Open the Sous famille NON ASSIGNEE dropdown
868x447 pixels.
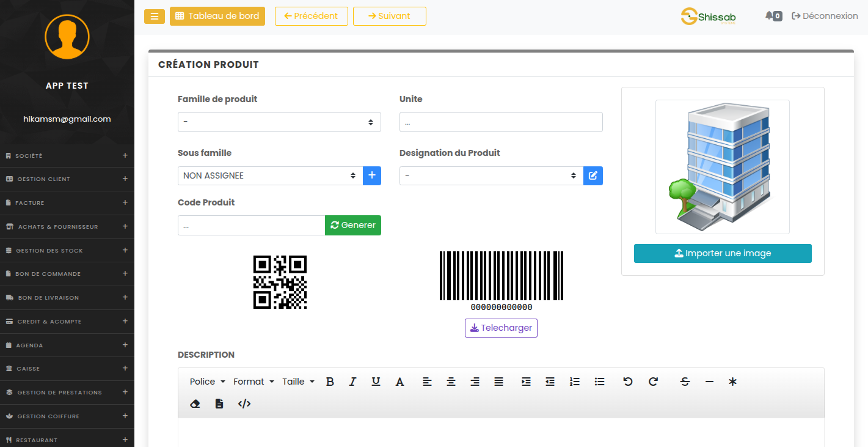tap(270, 175)
